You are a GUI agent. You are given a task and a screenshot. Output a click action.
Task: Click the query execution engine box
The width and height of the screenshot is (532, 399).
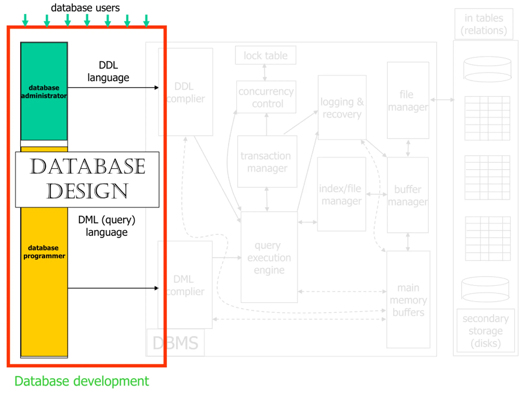(x=269, y=257)
